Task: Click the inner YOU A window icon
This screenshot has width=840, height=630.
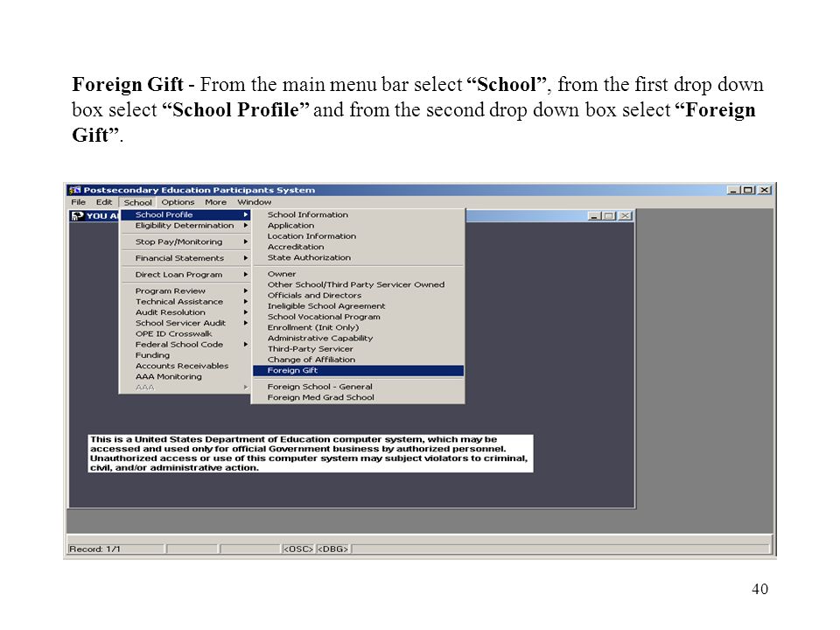Action: click(x=78, y=216)
